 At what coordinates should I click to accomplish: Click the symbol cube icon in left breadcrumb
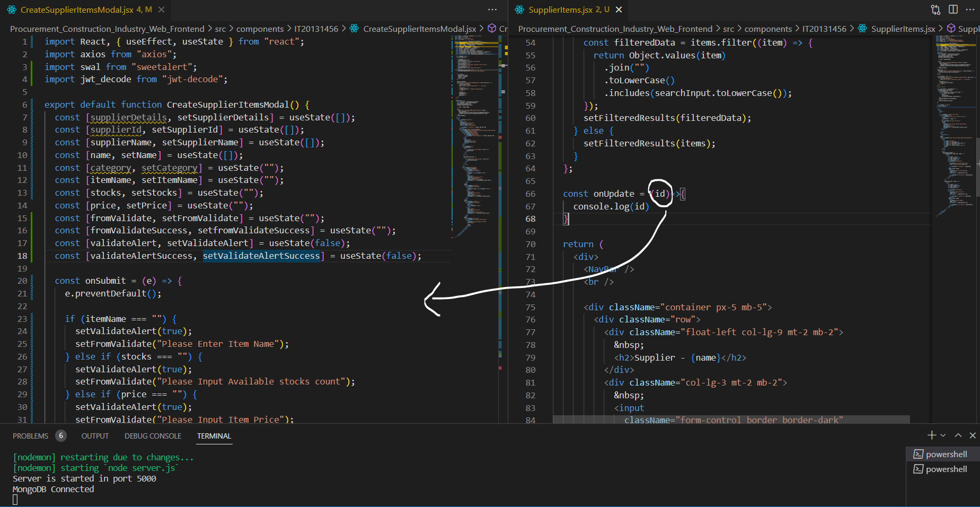coord(492,28)
